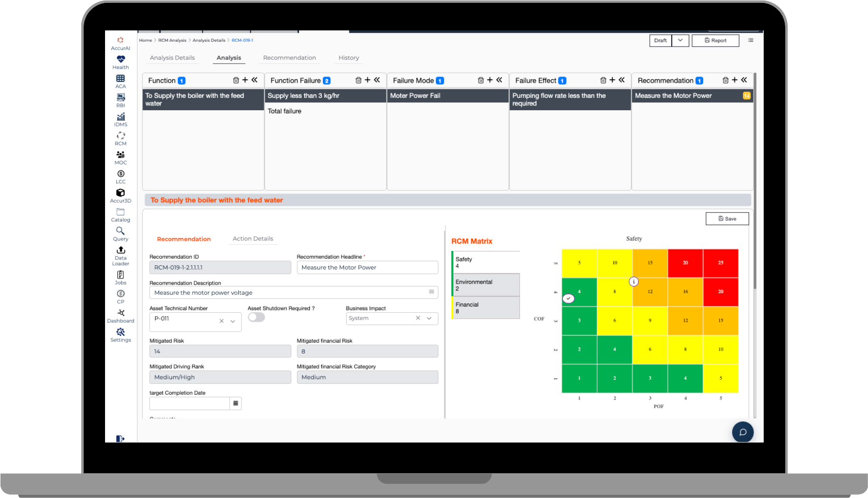Expand the Asset Technical Number dropdown
868x498 pixels.
[233, 321]
